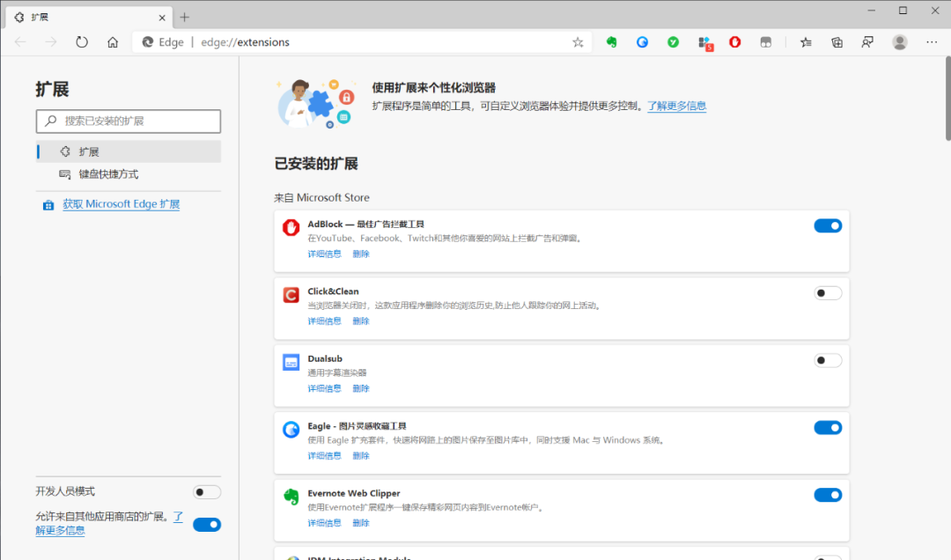Open the Collections icon in the toolbar
951x560 pixels.
pyautogui.click(x=836, y=41)
